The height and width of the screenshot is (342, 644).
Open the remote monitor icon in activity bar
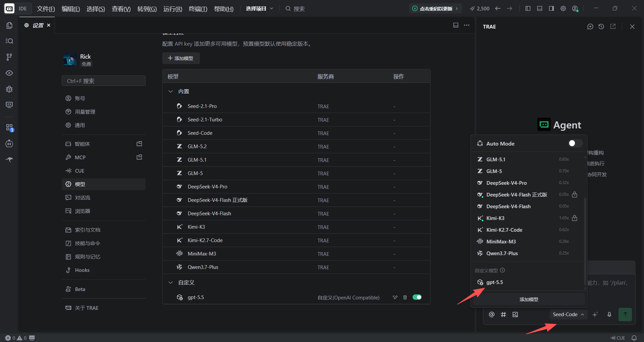click(x=9, y=105)
